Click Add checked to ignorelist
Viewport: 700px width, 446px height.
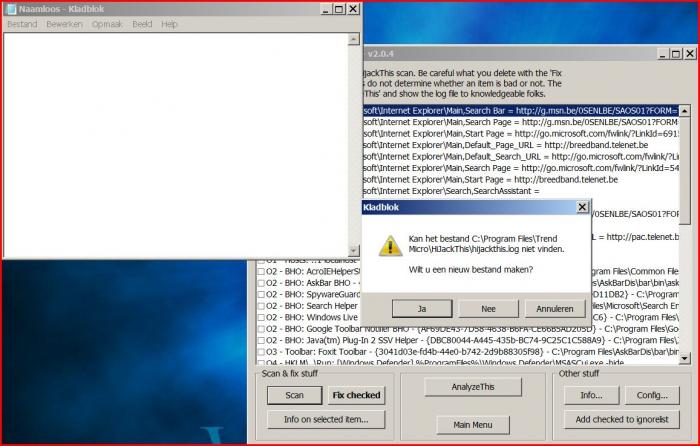[x=622, y=419]
